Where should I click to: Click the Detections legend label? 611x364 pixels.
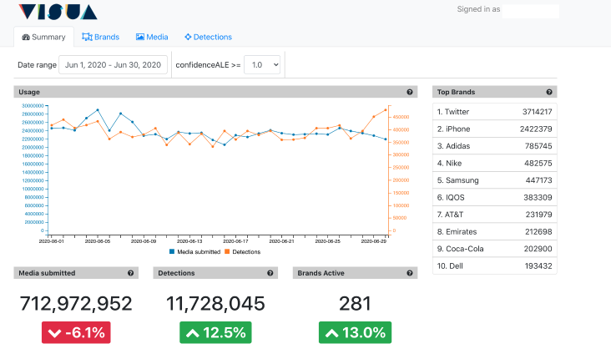(246, 252)
